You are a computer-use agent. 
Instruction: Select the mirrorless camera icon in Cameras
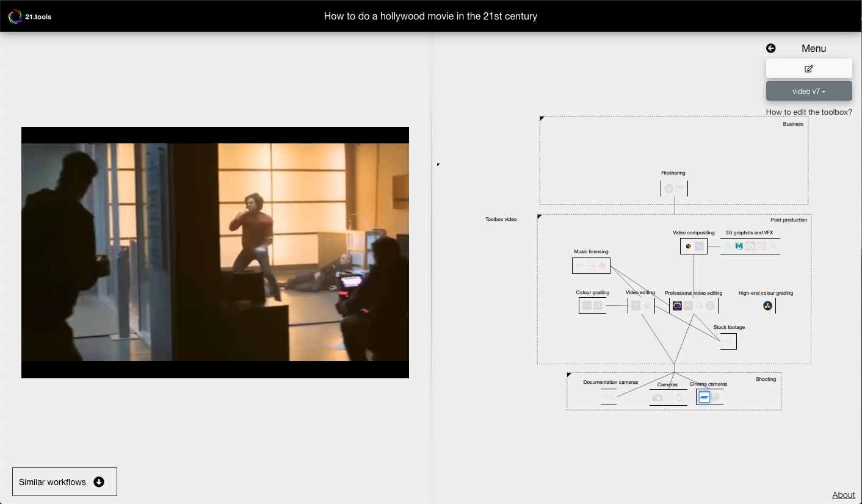[669, 398]
